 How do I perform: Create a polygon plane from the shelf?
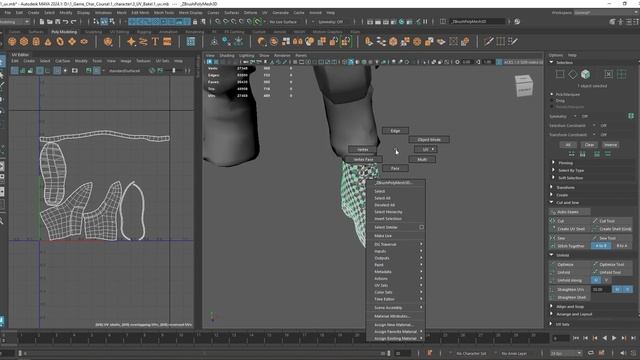[x=72, y=41]
